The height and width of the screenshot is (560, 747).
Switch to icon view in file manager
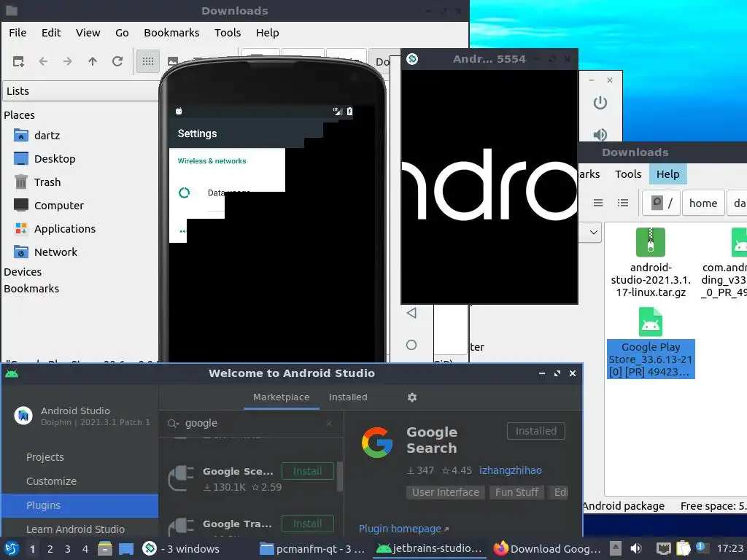click(147, 61)
